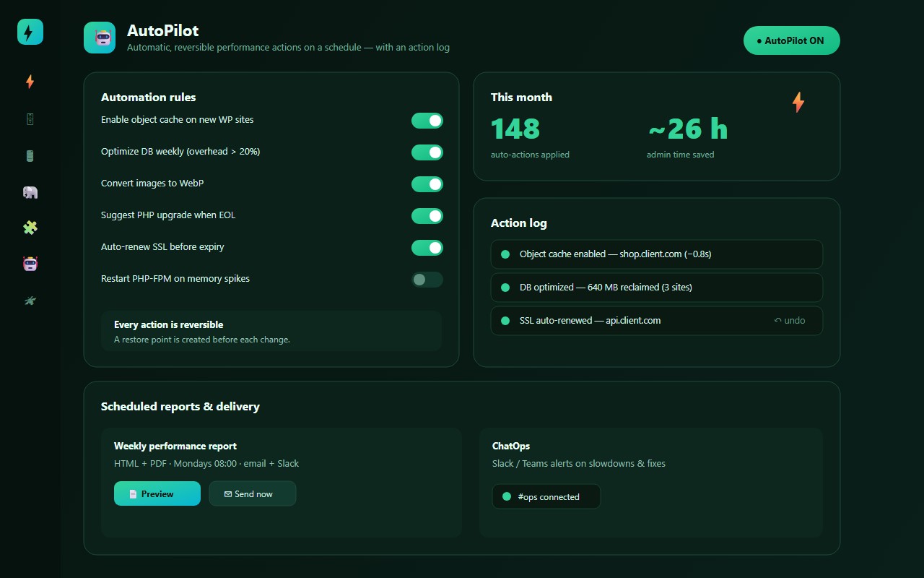
Task: Click the ChatOps heading
Action: pyautogui.click(x=511, y=446)
